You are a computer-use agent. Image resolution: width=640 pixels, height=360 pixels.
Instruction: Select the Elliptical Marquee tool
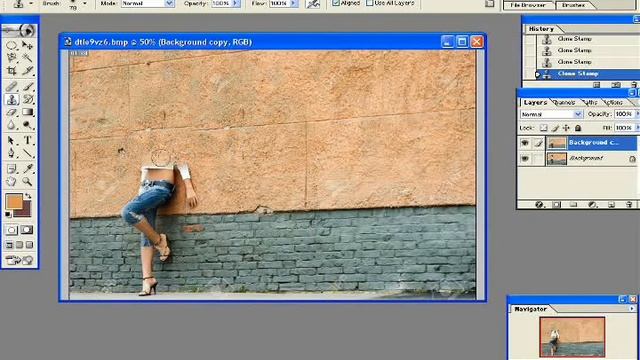coord(11,45)
